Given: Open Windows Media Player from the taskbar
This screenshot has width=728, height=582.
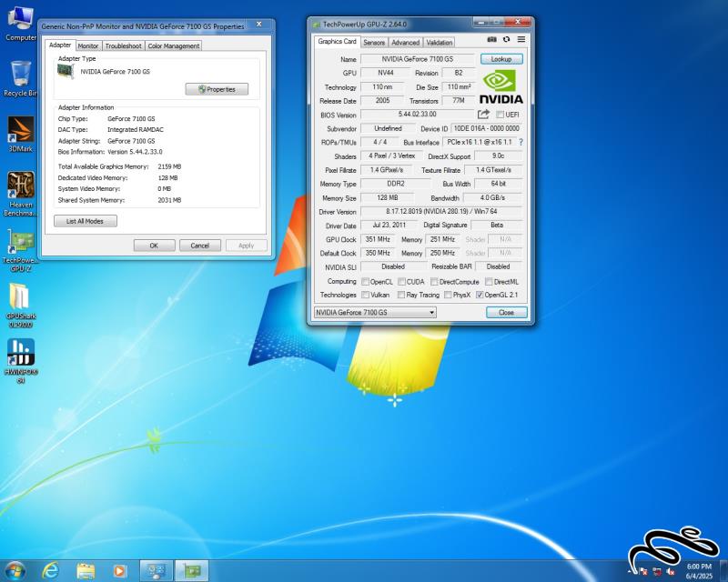Looking at the screenshot, I should tap(119, 570).
